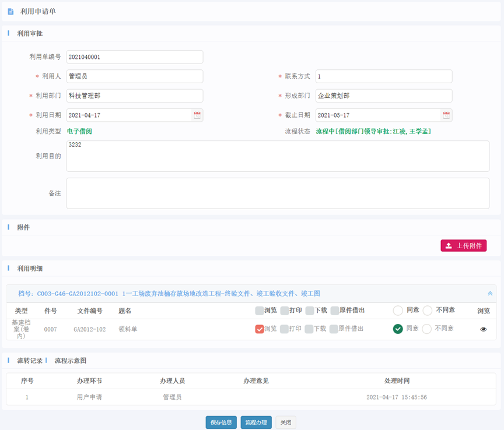
Task: Click the 基建档案(卷内) type cell
Action: 21,329
